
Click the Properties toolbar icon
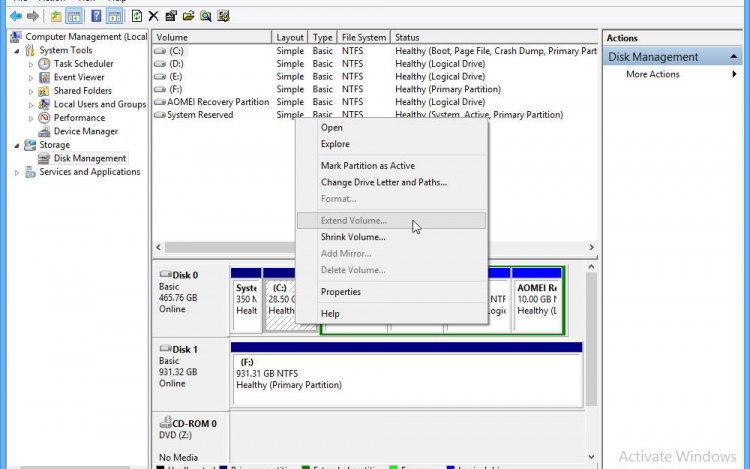[171, 16]
